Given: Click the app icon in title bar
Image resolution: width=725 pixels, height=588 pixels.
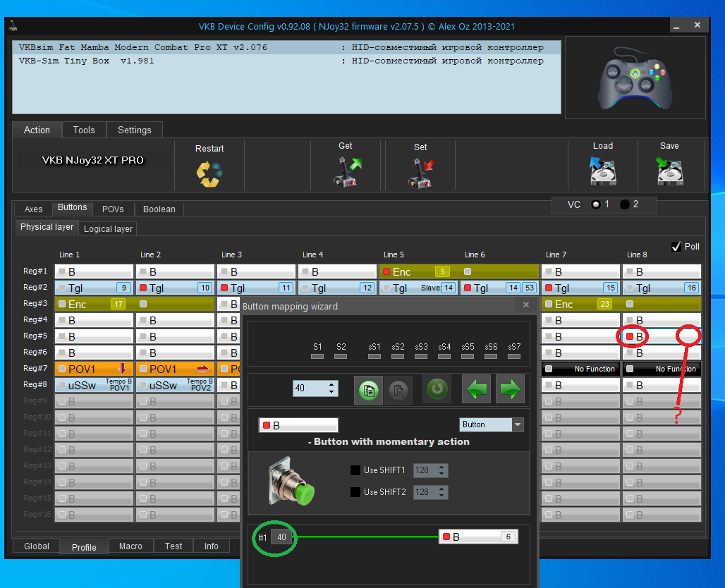Looking at the screenshot, I should point(13,26).
